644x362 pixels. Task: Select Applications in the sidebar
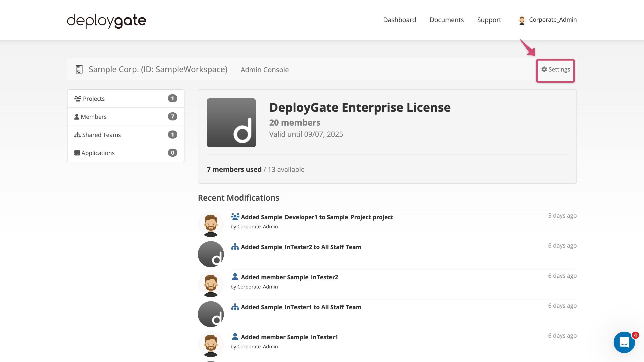pos(126,153)
